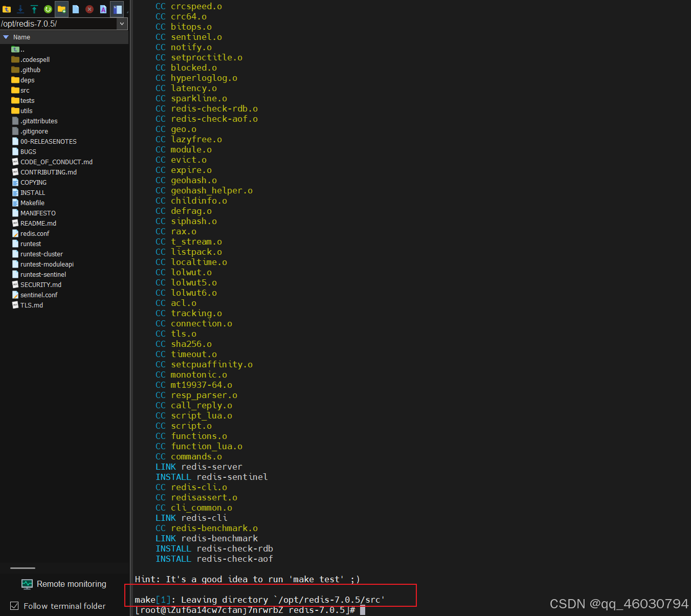The width and height of the screenshot is (691, 616).
Task: Select the CONTRIBUTING.md file
Action: click(44, 172)
